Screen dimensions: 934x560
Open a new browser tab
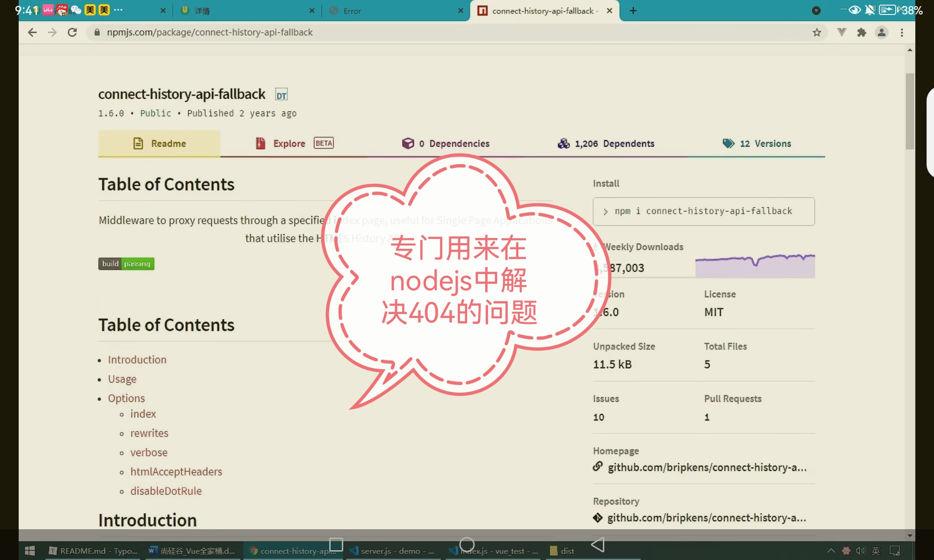coord(633,11)
